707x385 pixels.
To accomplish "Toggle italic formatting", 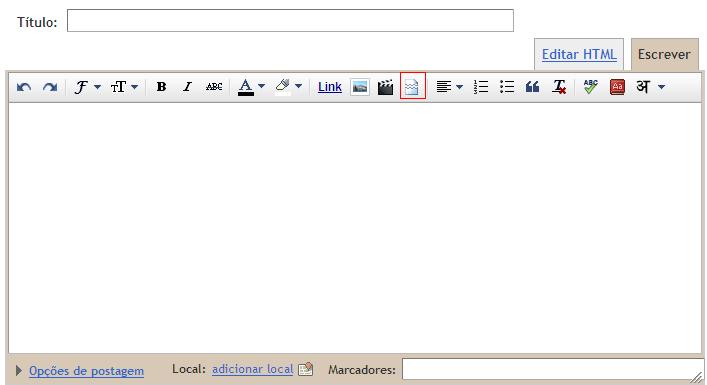I will [x=187, y=87].
